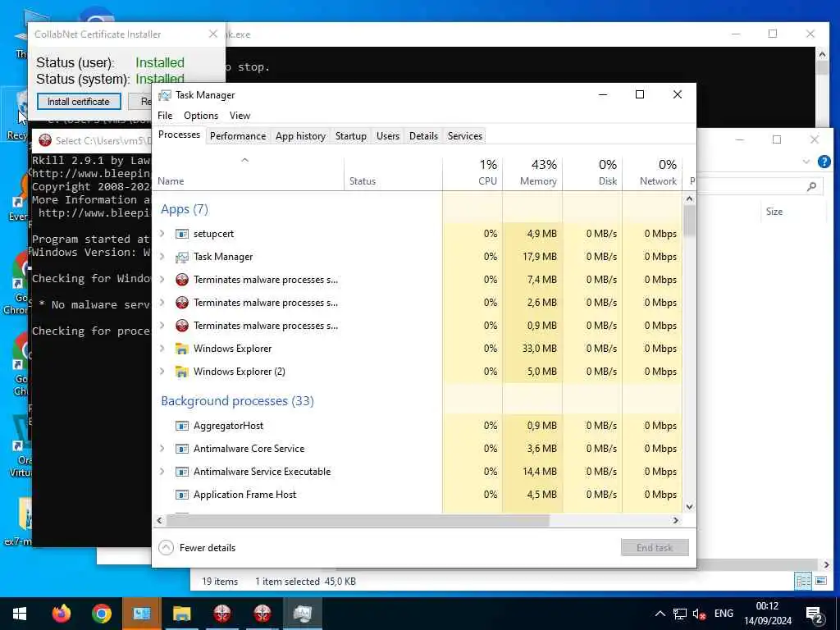The width and height of the screenshot is (840, 630).
Task: Click the Task Manager process row icon
Action: (182, 257)
